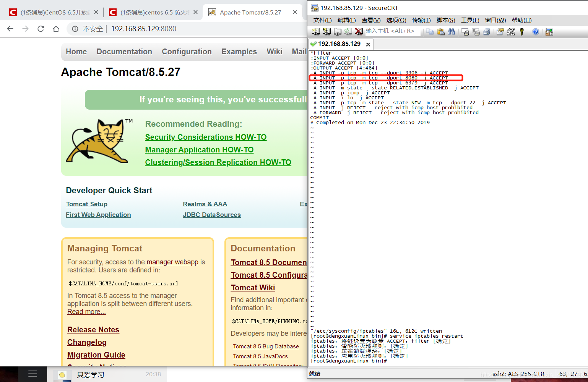Click the Paste clipboard icon in SecureCRT
The width and height of the screenshot is (588, 382).
coord(441,32)
